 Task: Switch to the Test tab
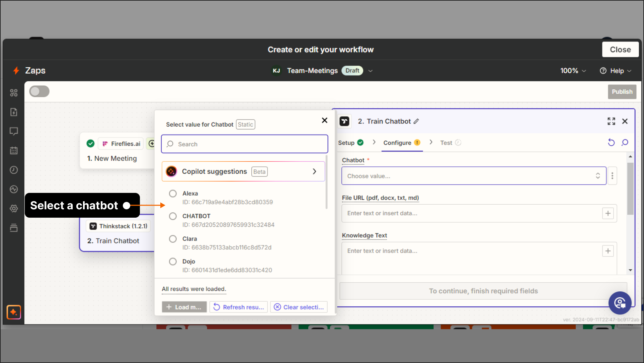click(x=451, y=143)
